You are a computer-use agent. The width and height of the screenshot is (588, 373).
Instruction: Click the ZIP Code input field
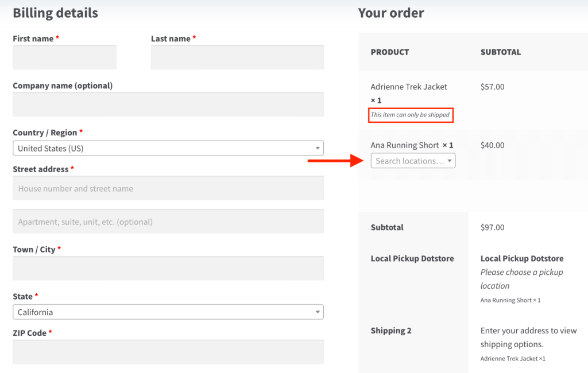(x=168, y=352)
